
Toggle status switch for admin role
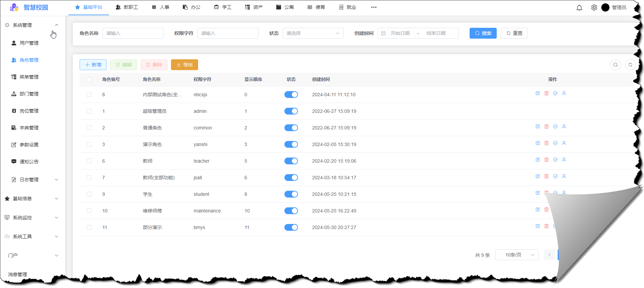pos(291,111)
